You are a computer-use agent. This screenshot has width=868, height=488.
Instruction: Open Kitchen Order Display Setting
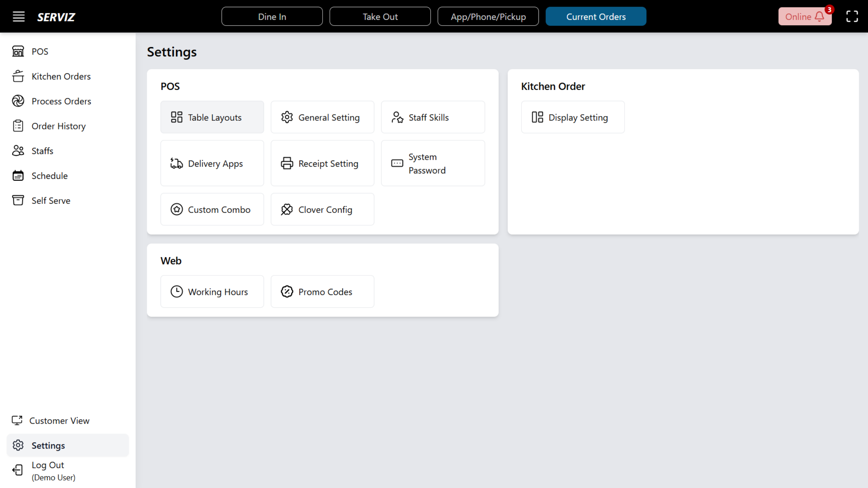pyautogui.click(x=573, y=117)
